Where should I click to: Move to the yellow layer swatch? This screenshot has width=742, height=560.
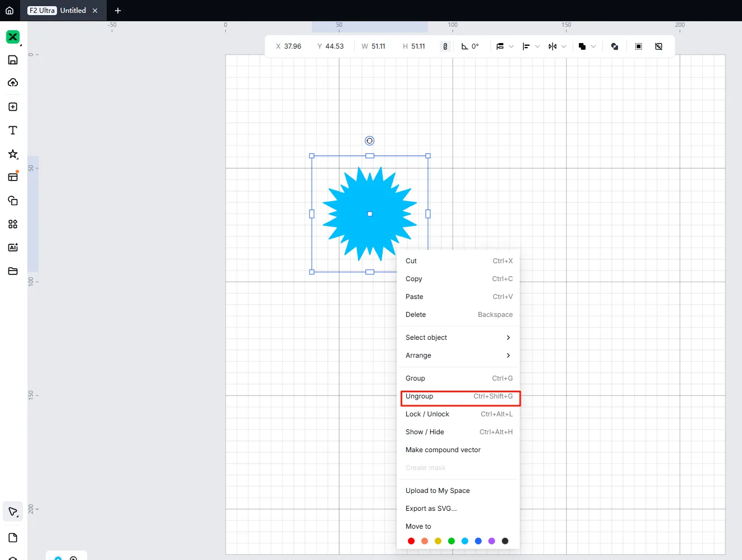pyautogui.click(x=438, y=541)
